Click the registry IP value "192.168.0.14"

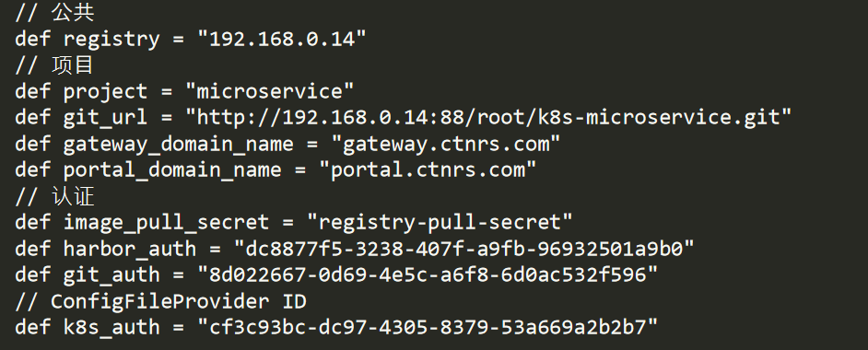282,40
